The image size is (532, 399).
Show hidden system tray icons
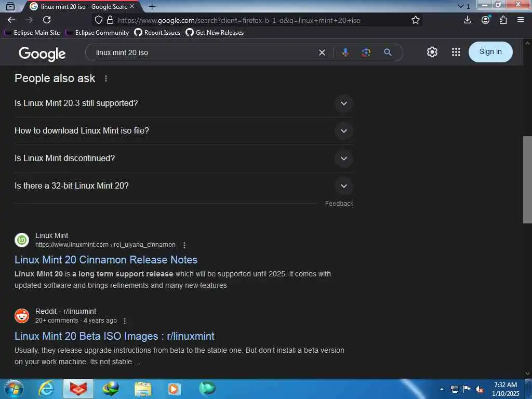click(442, 389)
